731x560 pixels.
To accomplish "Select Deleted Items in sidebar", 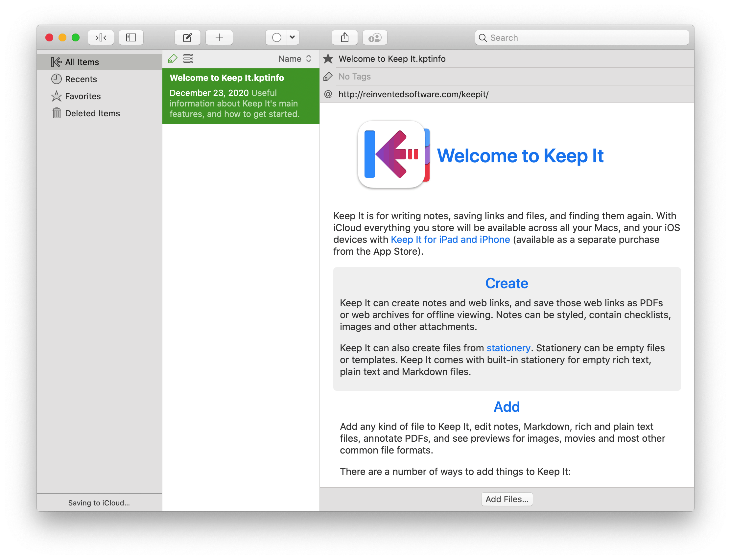I will coord(92,113).
